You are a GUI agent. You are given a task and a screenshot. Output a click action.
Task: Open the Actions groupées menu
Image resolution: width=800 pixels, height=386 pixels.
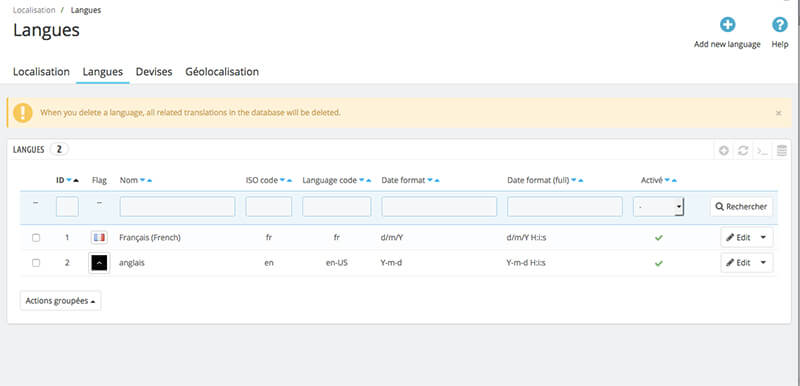(x=60, y=301)
